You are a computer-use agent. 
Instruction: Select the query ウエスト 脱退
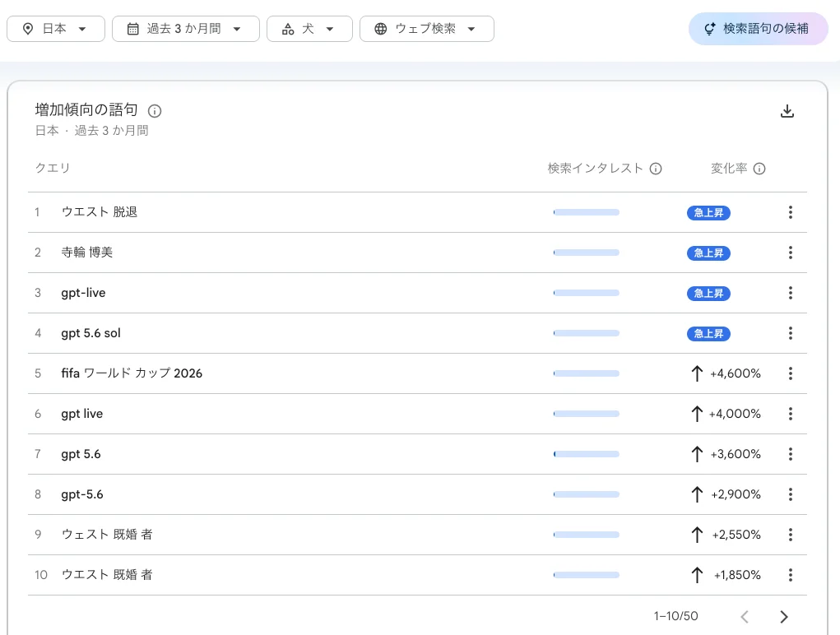[x=99, y=212]
